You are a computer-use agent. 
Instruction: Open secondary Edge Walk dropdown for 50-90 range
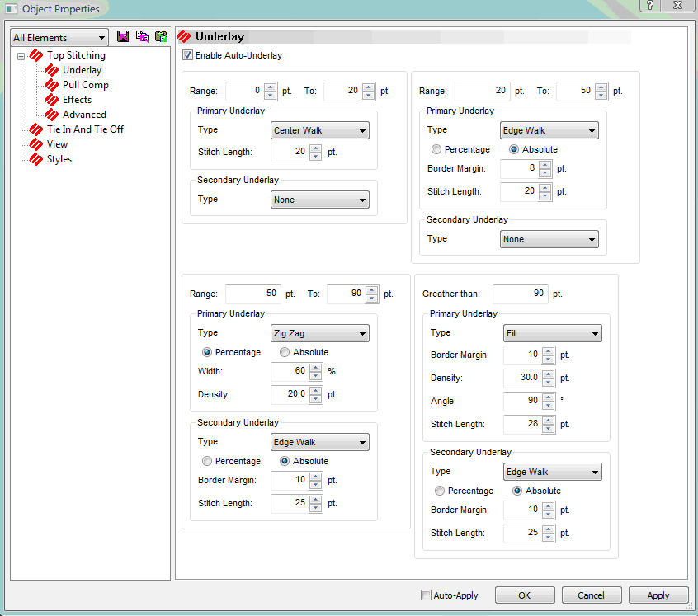tap(319, 442)
